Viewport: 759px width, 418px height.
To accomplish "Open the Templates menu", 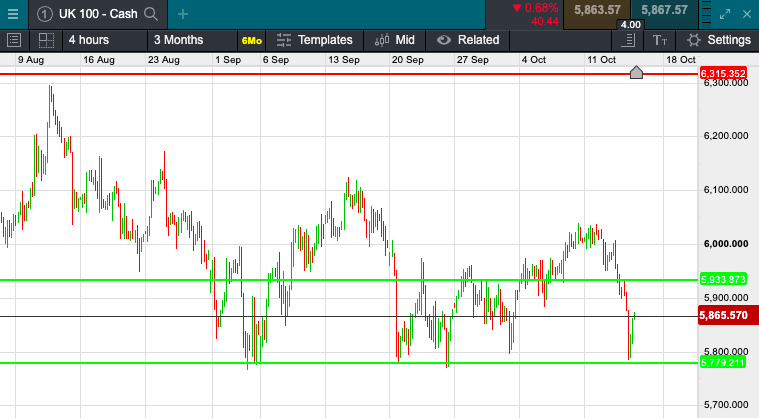I will [315, 40].
